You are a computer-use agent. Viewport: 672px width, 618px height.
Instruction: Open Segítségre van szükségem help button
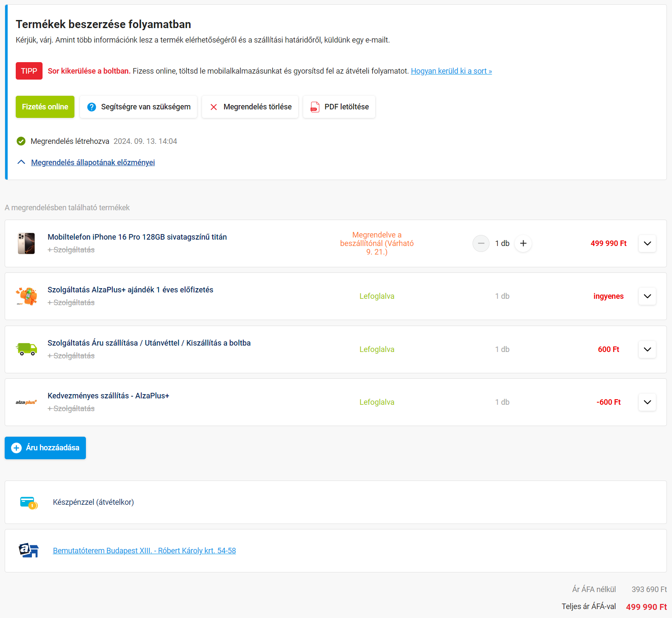click(x=138, y=107)
